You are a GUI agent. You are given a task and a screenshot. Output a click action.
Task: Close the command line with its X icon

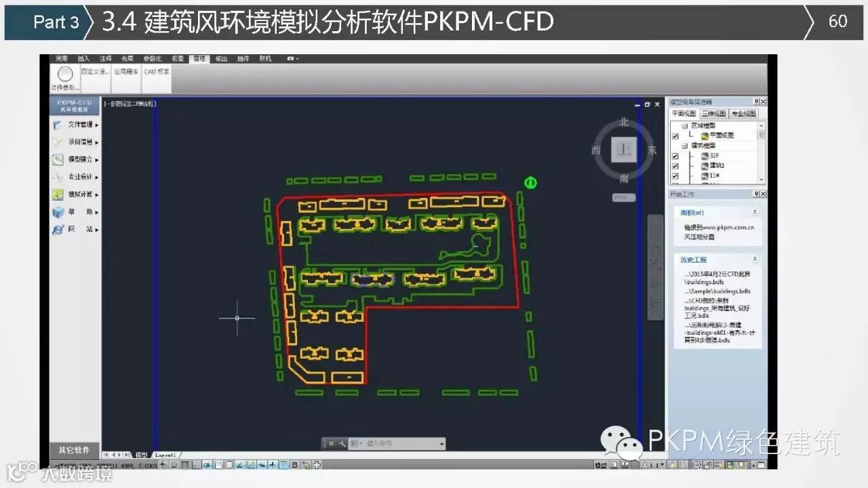pos(331,443)
